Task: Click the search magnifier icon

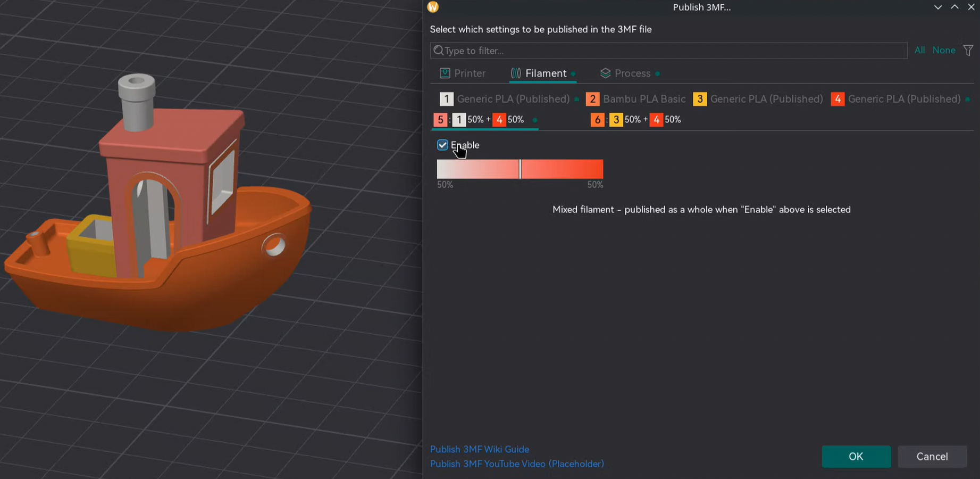Action: click(x=439, y=51)
